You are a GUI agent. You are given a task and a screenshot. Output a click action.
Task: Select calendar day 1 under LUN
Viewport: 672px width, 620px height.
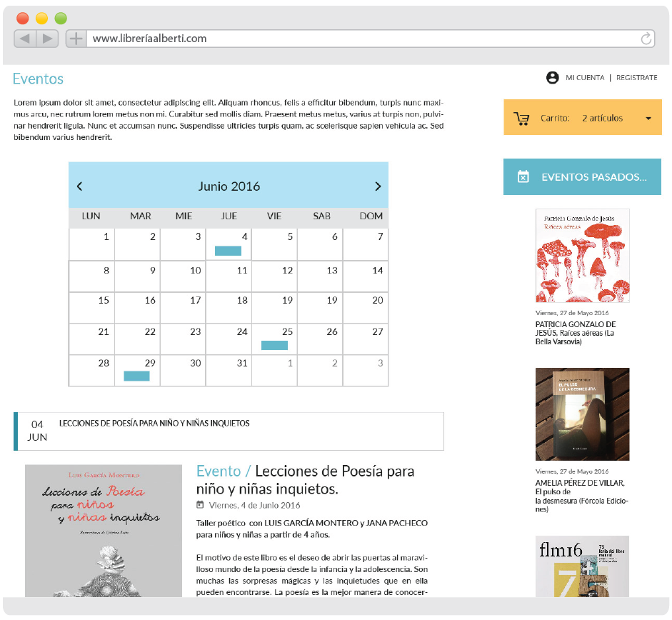click(91, 244)
